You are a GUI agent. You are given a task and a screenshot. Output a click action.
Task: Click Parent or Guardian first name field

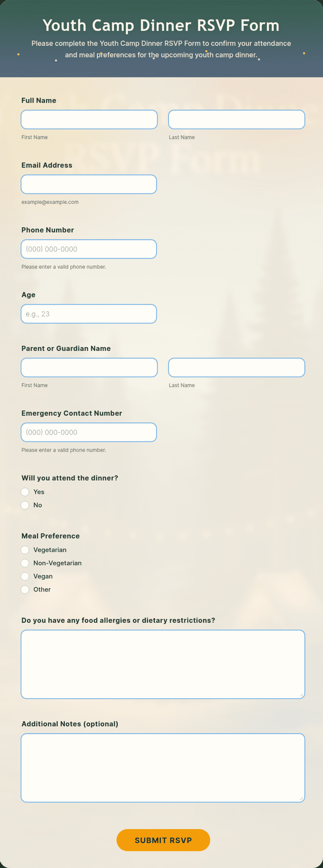89,367
